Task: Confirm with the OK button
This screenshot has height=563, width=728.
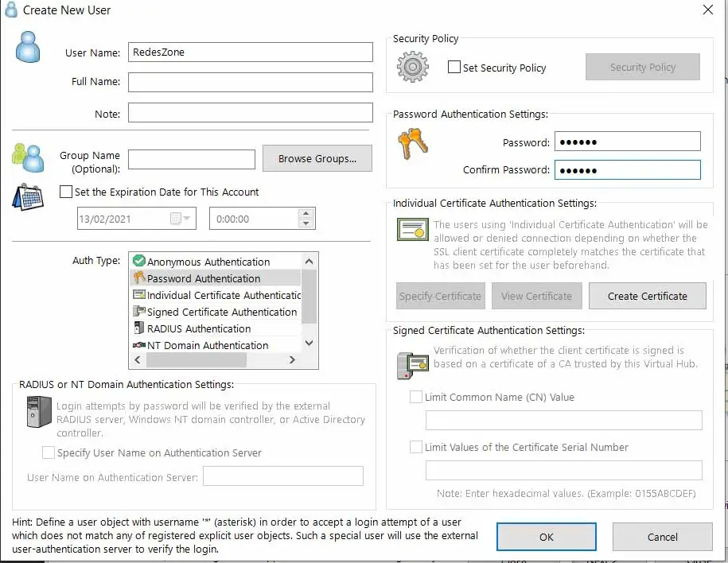Action: 547,537
